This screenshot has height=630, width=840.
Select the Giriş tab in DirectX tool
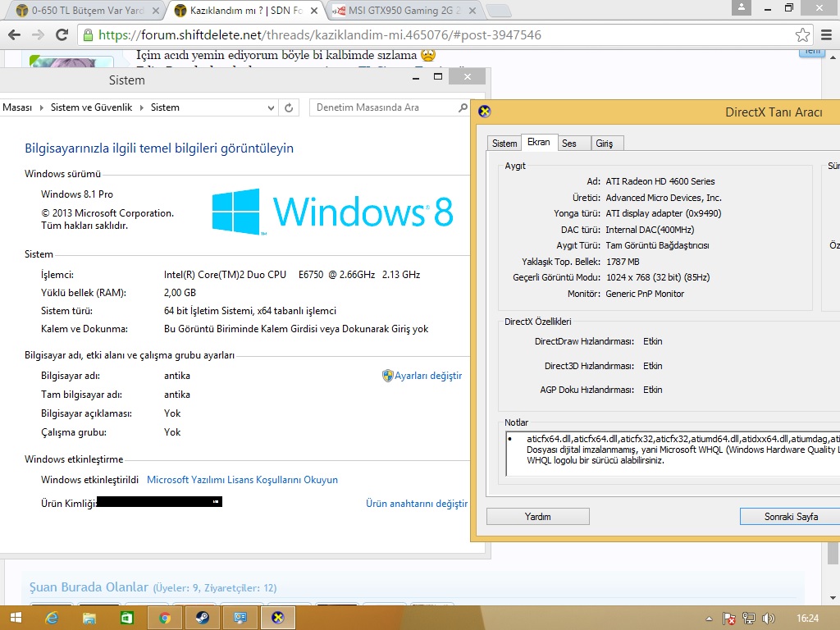click(x=605, y=144)
